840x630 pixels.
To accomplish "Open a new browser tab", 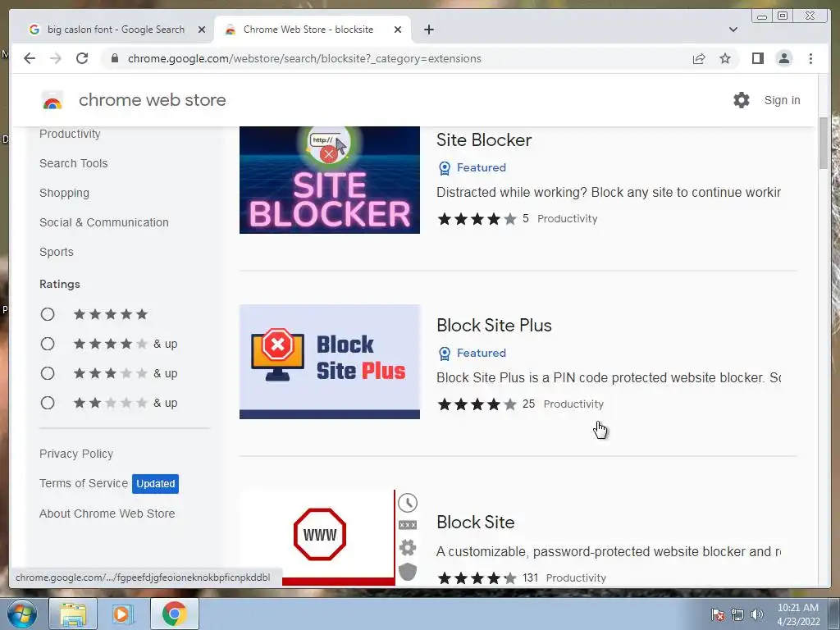I will click(x=428, y=30).
